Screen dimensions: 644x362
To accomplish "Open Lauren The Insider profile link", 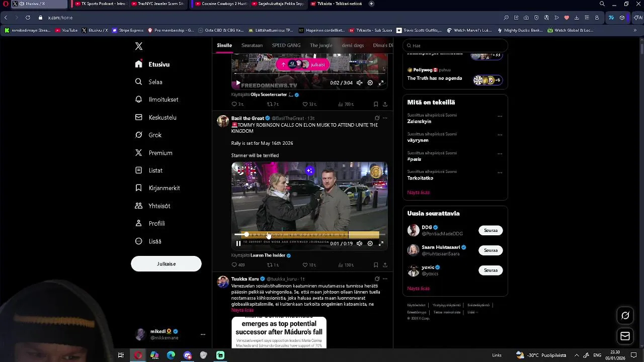I will (x=268, y=255).
